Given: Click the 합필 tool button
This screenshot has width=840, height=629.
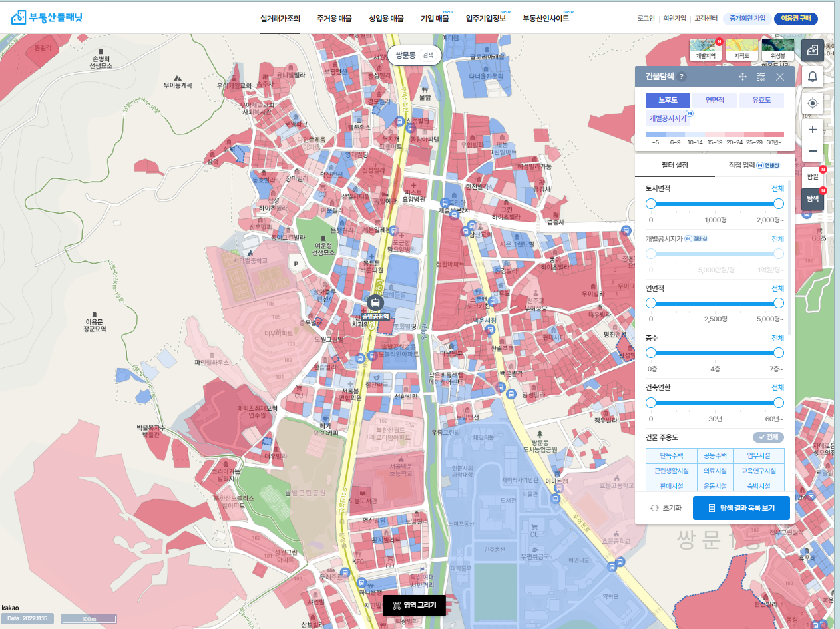Looking at the screenshot, I should click(812, 176).
